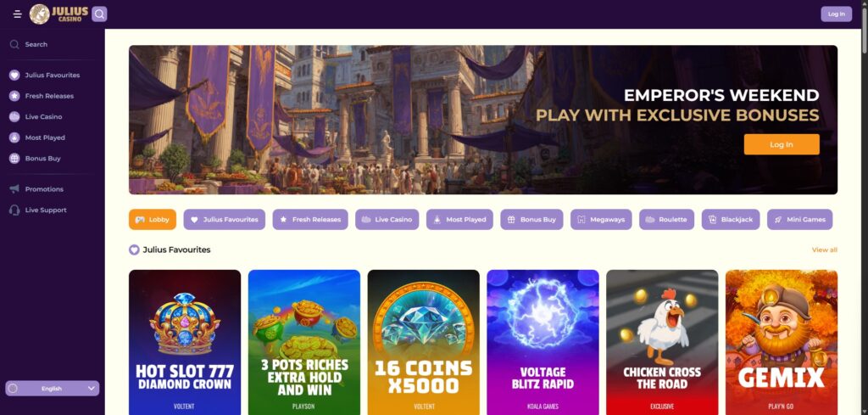Screen dimensions: 868x415
Task: Open View all for Julius Favourites
Action: tap(824, 250)
